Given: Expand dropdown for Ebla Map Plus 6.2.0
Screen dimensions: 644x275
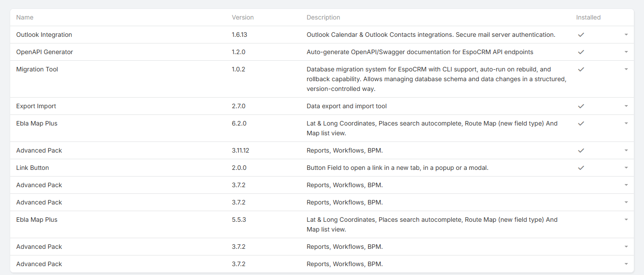Looking at the screenshot, I should [x=626, y=123].
